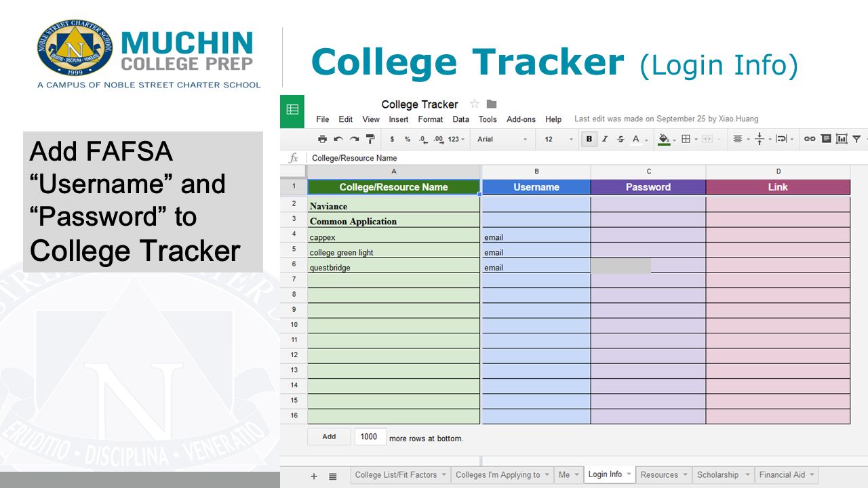Image resolution: width=868 pixels, height=488 pixels.
Task: Switch to the Me sheet tab
Action: (568, 475)
